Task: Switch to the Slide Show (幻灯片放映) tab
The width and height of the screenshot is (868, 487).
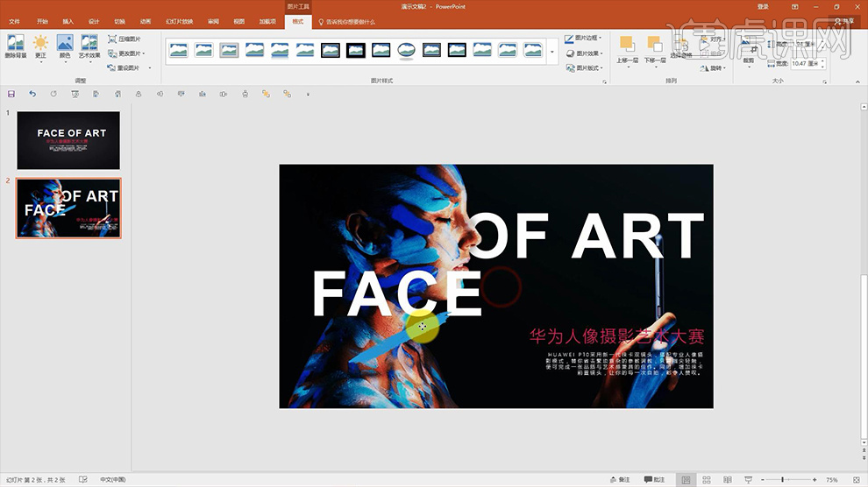Action: click(180, 22)
